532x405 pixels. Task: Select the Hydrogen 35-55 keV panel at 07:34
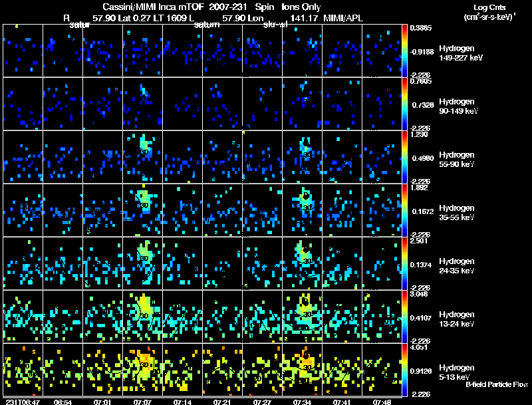[x=302, y=210]
